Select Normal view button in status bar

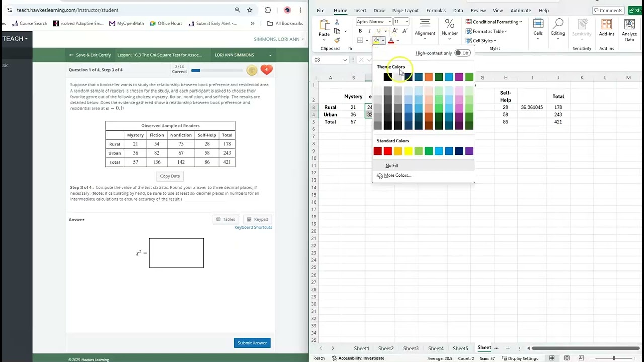pyautogui.click(x=552, y=358)
